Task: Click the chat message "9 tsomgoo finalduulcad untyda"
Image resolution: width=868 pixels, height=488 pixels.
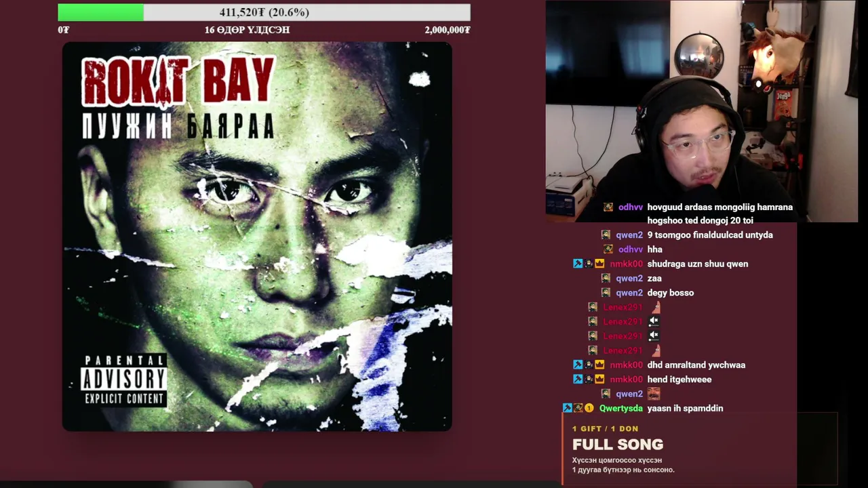Action: point(710,235)
